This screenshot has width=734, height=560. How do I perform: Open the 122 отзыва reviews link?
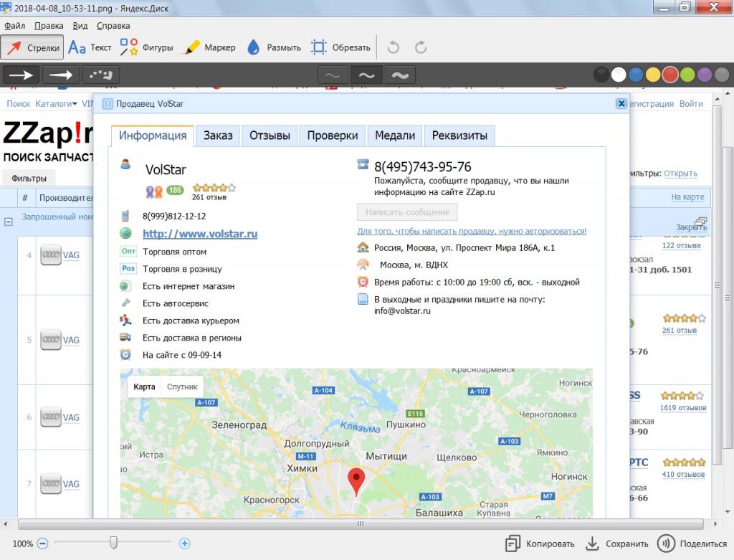pyautogui.click(x=681, y=245)
